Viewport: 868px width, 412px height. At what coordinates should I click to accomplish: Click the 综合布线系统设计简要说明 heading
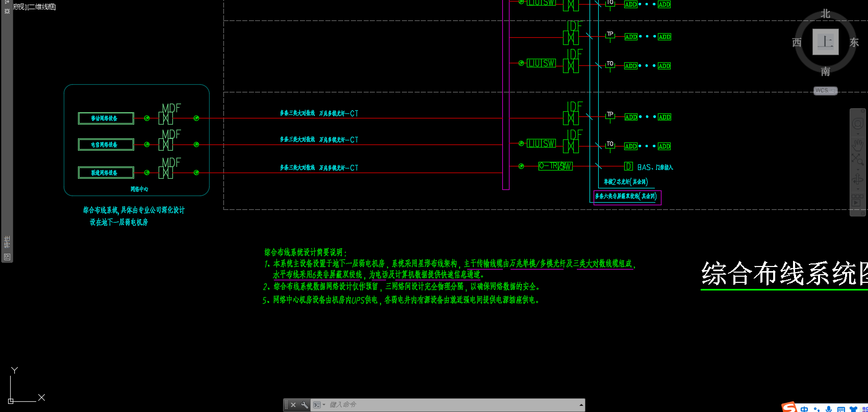pos(305,252)
